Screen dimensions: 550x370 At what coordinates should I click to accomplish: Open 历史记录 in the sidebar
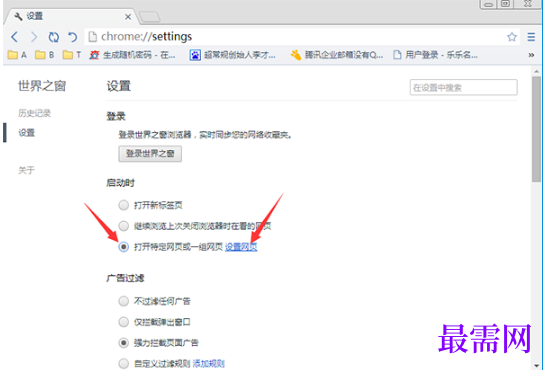[34, 113]
